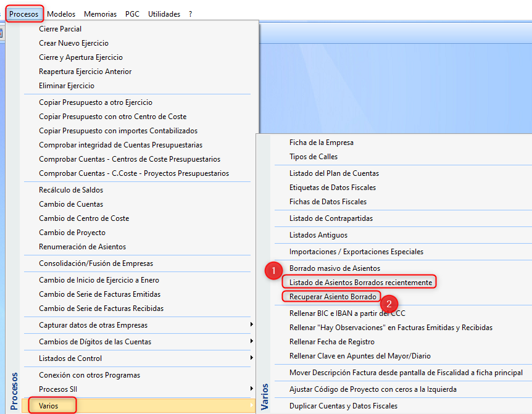Click the question mark help menu
The height and width of the screenshot is (414, 532).
pyautogui.click(x=191, y=14)
